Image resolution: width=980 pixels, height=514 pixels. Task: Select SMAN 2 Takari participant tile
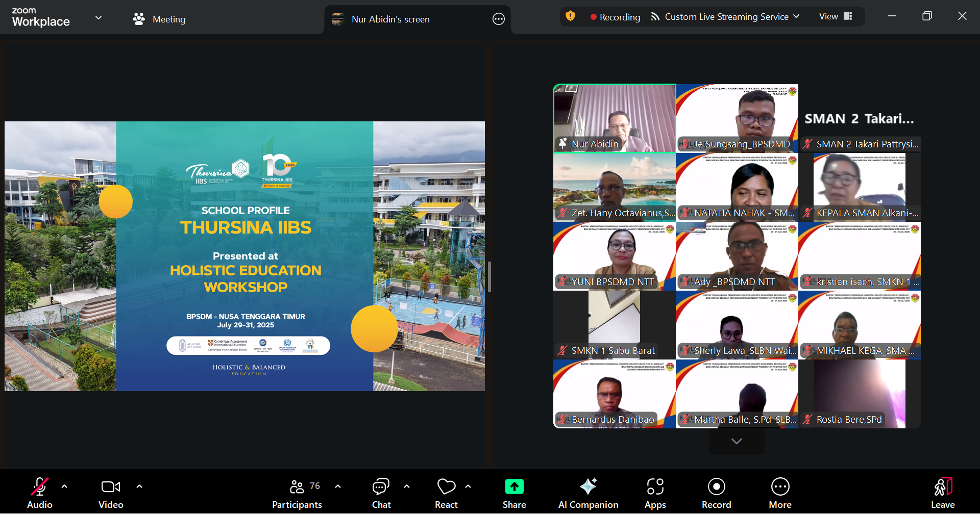(x=860, y=118)
